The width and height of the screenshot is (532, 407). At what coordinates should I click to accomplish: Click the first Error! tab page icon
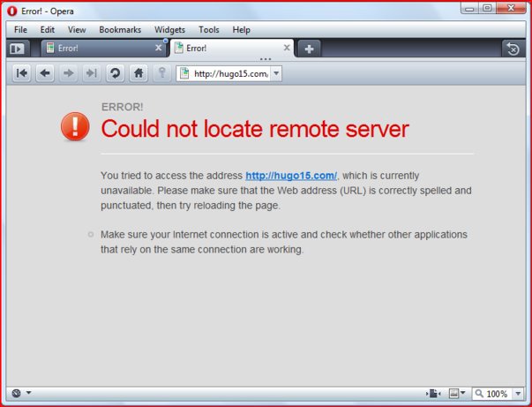coord(50,48)
